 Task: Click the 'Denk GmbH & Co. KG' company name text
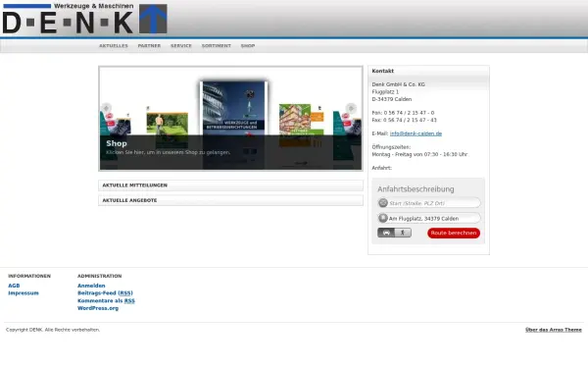pos(398,84)
